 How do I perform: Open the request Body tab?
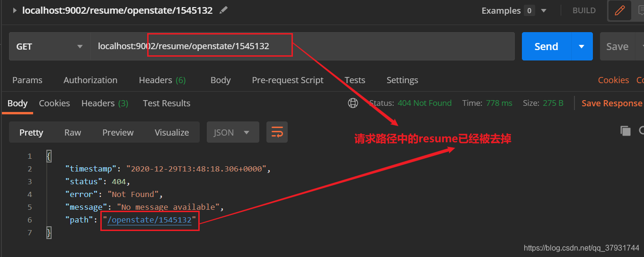coord(221,80)
